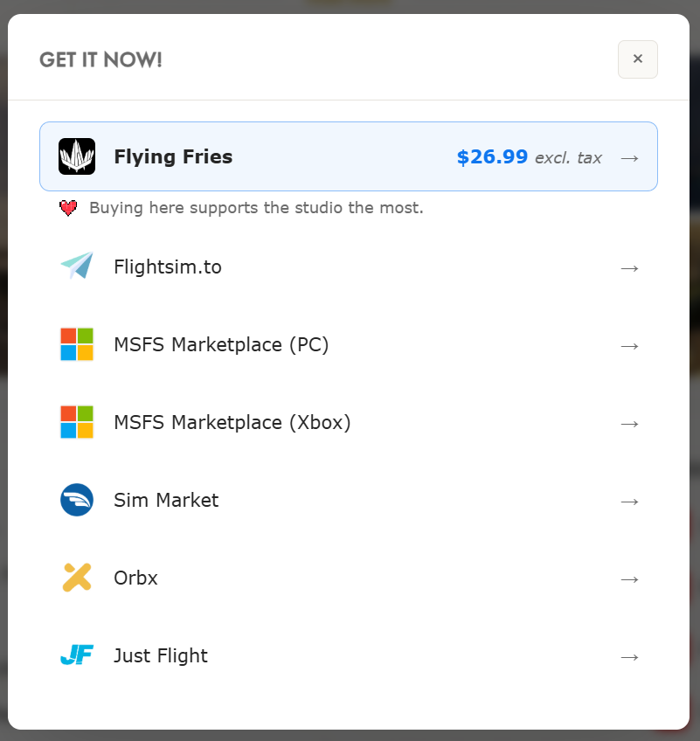Viewport: 700px width, 741px height.
Task: Choose MSFS Marketplace (PC) option
Action: (349, 344)
